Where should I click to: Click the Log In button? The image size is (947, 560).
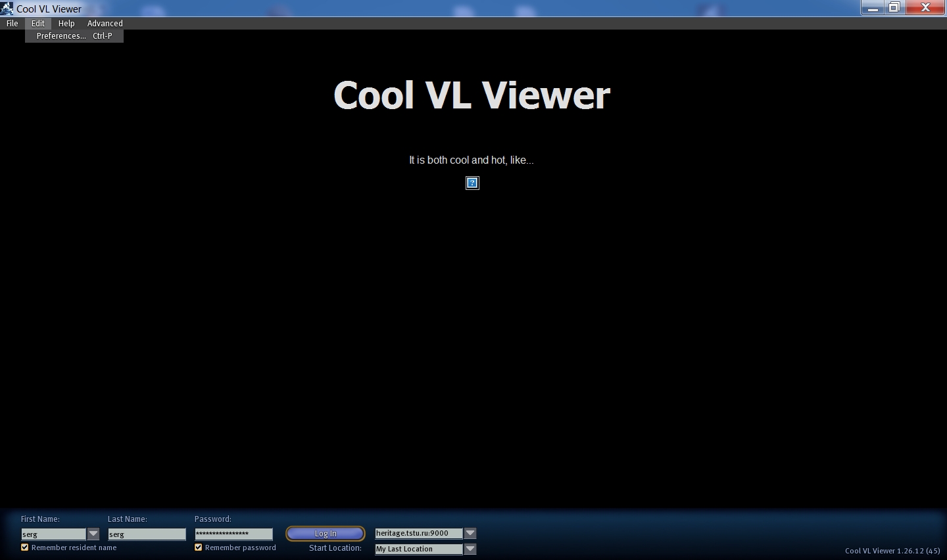point(326,534)
